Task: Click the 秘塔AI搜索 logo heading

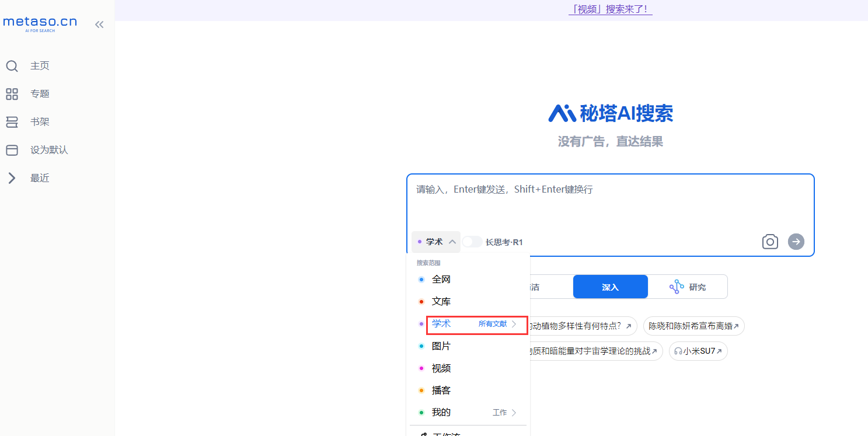Action: [x=611, y=113]
